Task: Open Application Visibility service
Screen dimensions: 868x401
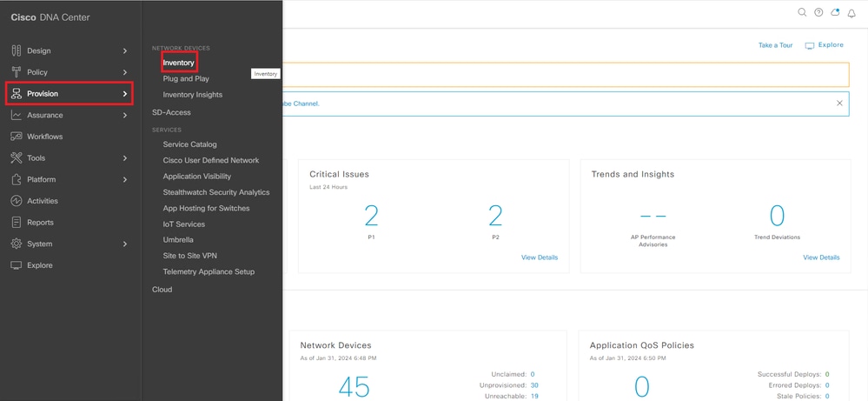Action: coord(197,176)
